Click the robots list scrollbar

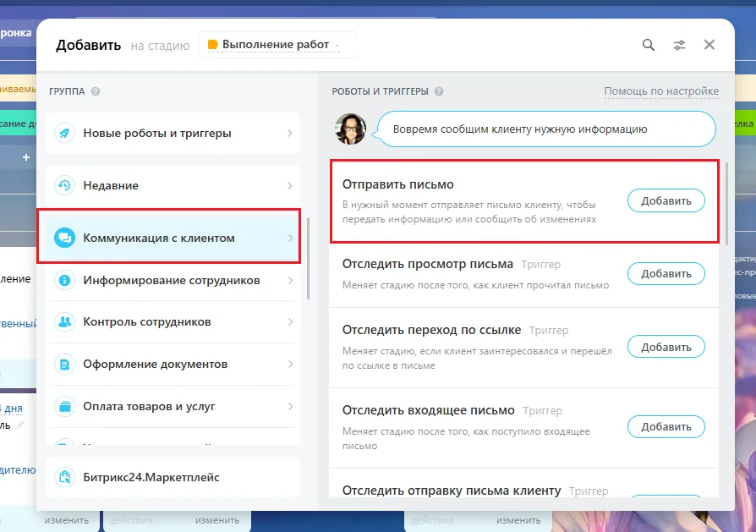[x=726, y=204]
